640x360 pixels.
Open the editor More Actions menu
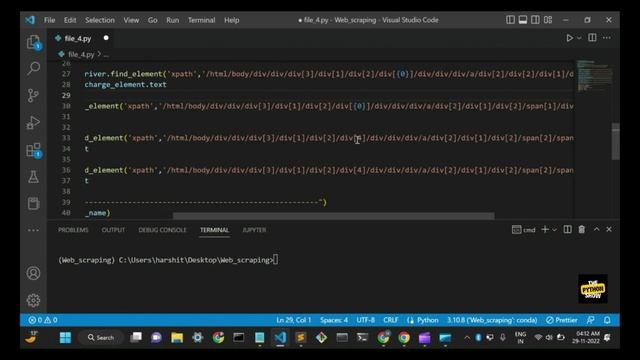[x=607, y=38]
